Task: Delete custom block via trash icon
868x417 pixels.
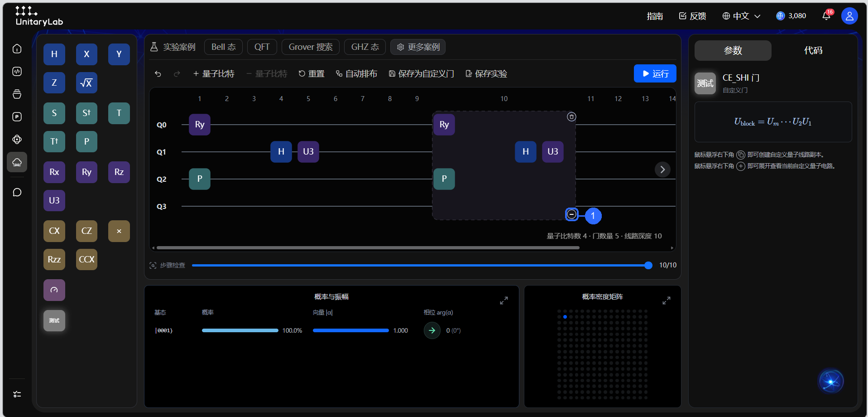Action: tap(571, 117)
